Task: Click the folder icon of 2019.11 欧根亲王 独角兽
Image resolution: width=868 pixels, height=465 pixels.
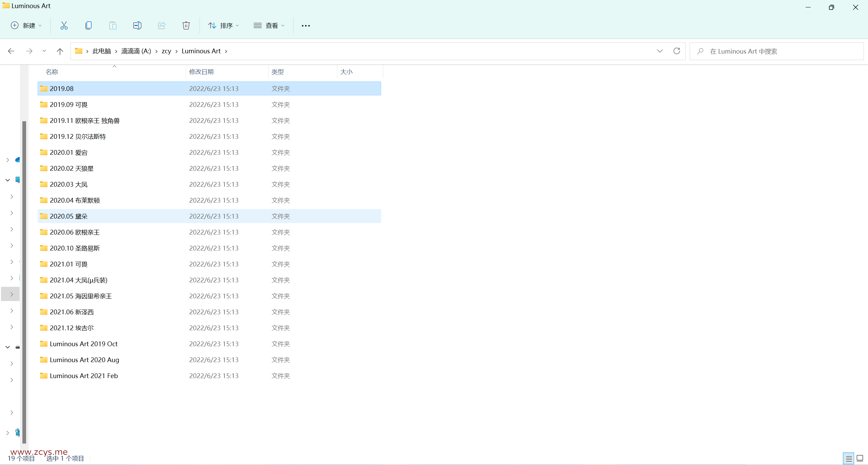Action: tap(44, 120)
